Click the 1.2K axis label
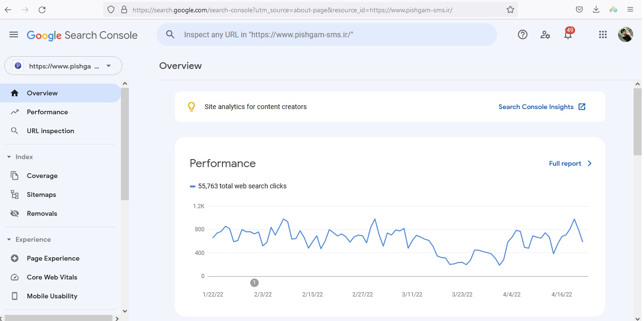Screen dimensions: 644x321 [198, 206]
